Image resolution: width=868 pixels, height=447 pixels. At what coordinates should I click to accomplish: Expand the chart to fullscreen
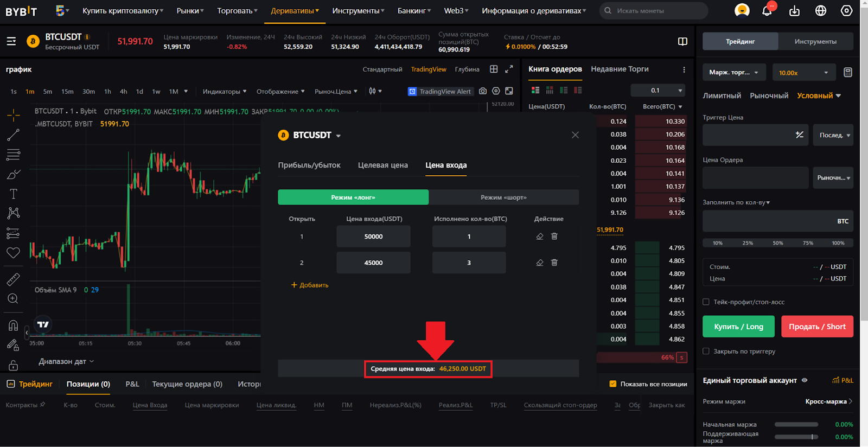coord(509,69)
